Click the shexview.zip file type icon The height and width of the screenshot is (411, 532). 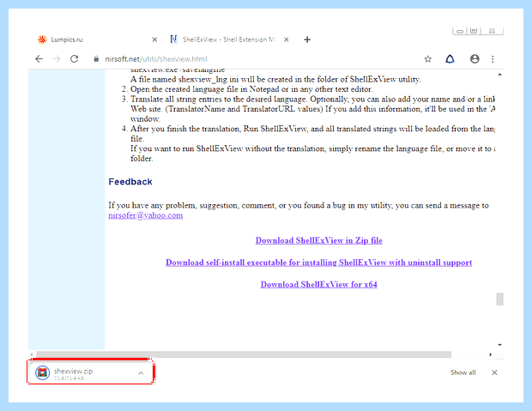[43, 373]
